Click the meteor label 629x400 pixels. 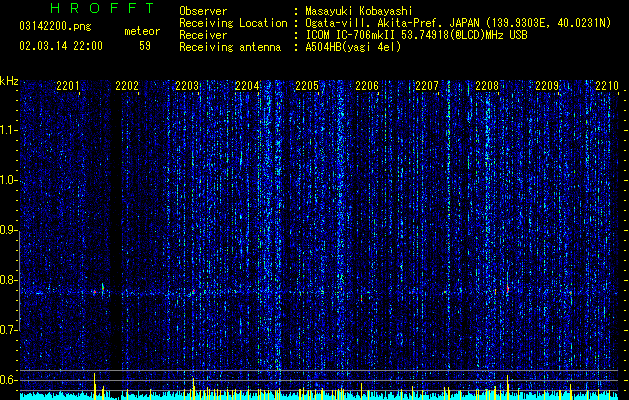(142, 31)
